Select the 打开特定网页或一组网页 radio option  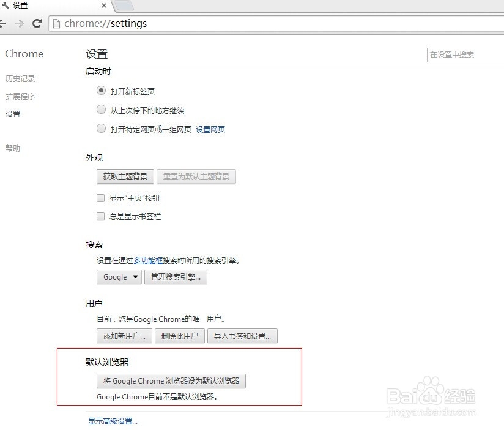[x=101, y=128]
